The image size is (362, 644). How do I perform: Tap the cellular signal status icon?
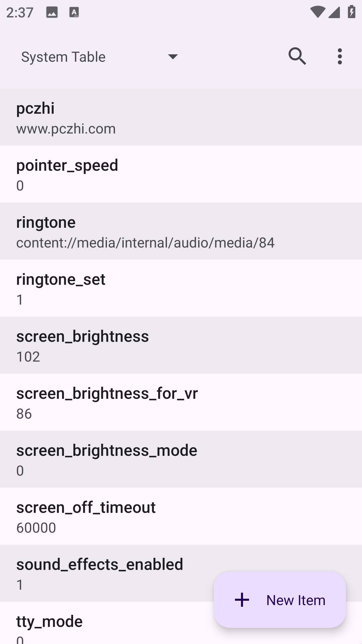pyautogui.click(x=334, y=12)
